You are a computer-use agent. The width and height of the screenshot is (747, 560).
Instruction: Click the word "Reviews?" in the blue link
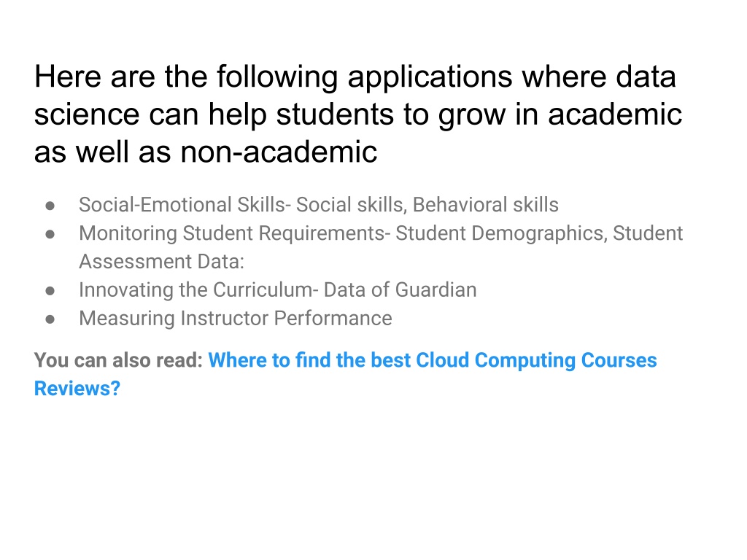[x=77, y=389]
